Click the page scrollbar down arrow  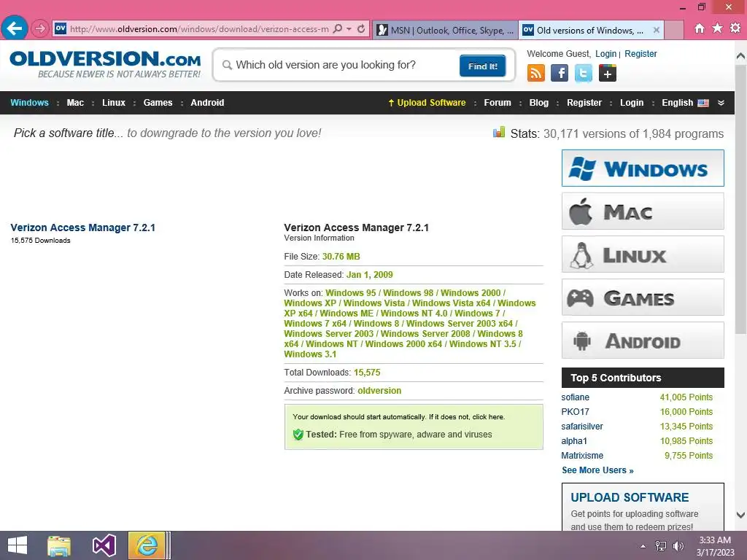coord(740,515)
